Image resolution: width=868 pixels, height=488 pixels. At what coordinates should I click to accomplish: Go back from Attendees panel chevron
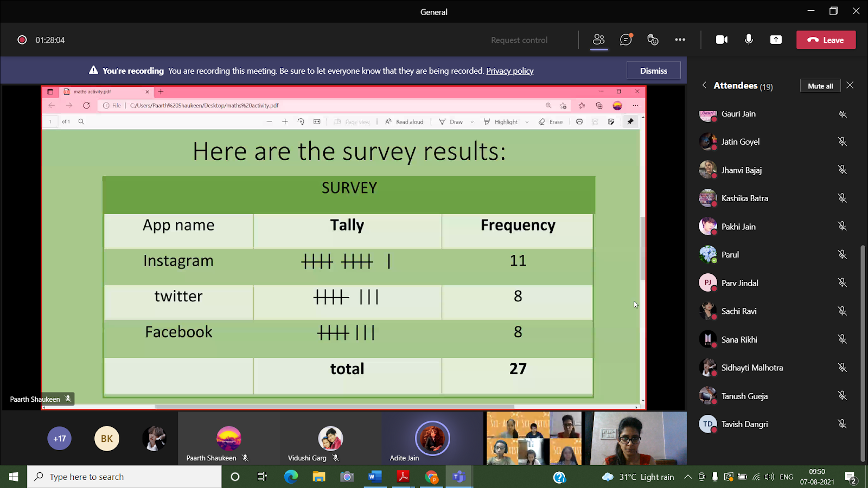[x=704, y=85]
